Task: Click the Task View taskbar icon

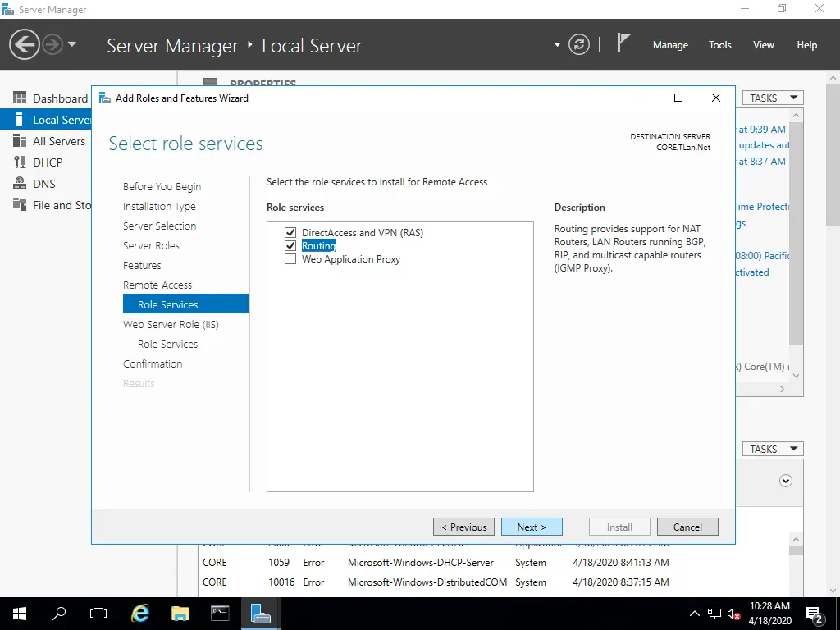Action: 98,613
